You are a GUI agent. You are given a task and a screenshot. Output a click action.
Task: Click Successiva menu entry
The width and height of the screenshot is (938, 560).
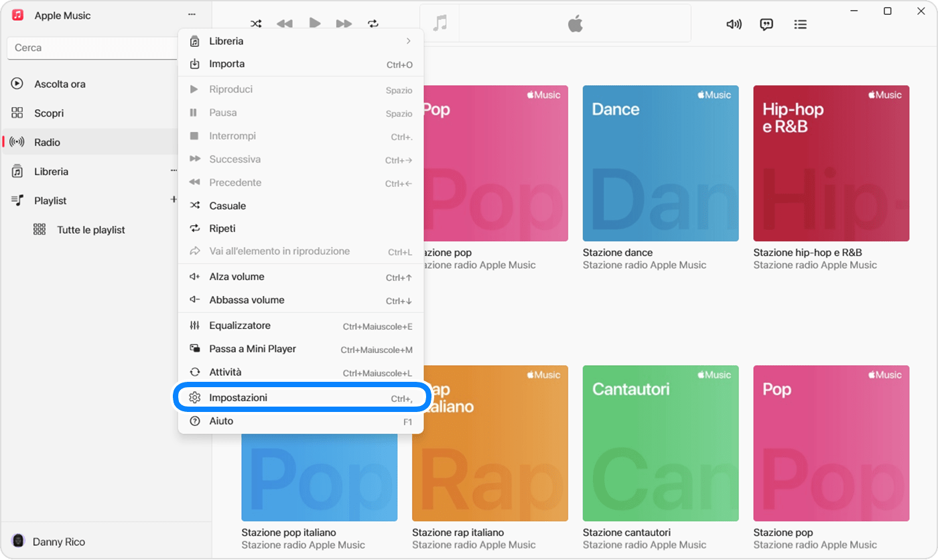301,159
